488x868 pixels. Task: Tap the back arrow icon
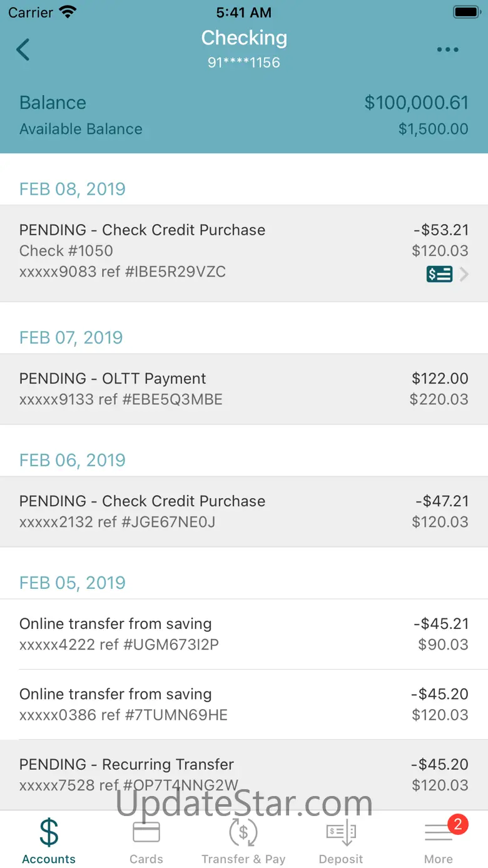pos(23,49)
